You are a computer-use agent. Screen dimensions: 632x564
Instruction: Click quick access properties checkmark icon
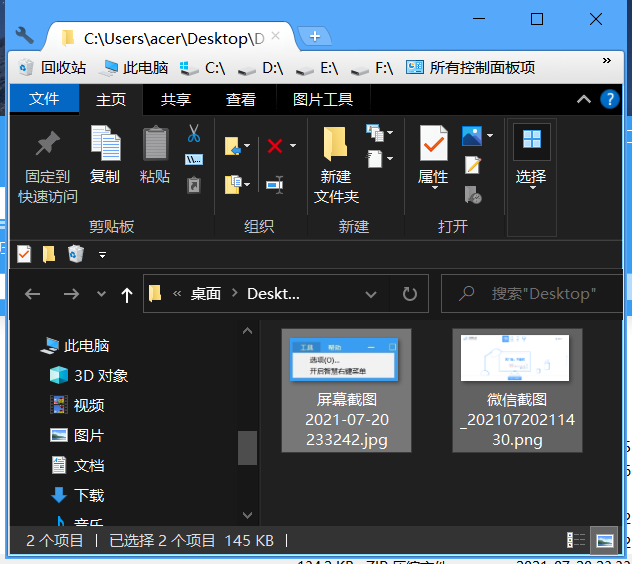pyautogui.click(x=24, y=254)
